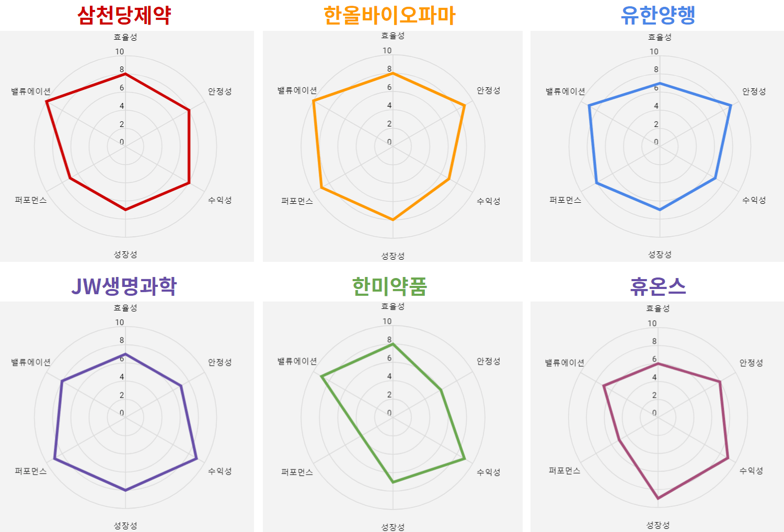Click the red 밸류에이션 vertex of 삼천당제약 polygon
The image size is (784, 532).
click(47, 101)
